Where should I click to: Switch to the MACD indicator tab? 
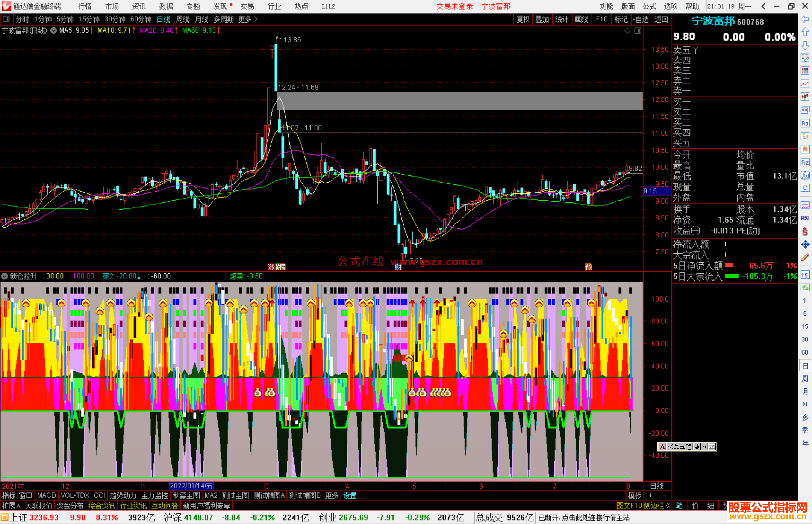coord(47,495)
